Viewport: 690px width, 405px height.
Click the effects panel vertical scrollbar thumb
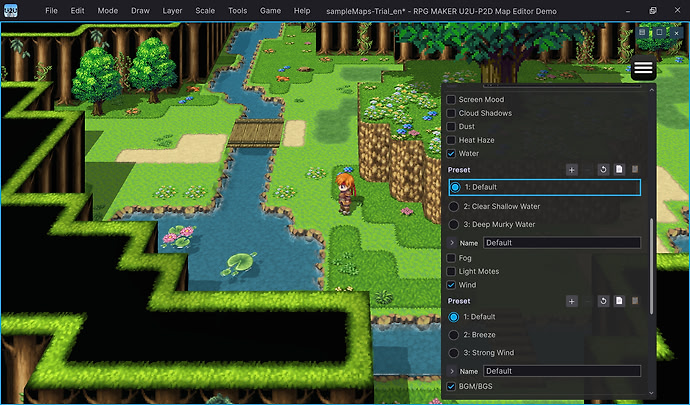click(x=652, y=266)
